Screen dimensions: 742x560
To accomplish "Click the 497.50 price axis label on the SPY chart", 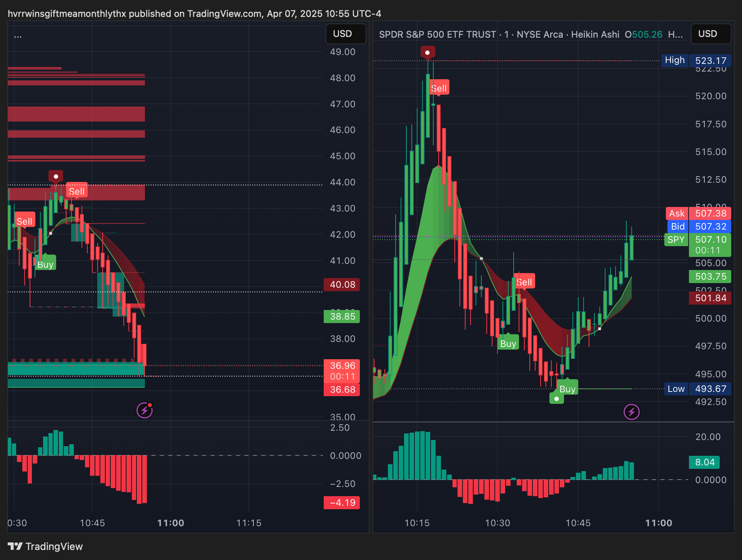I will (711, 346).
